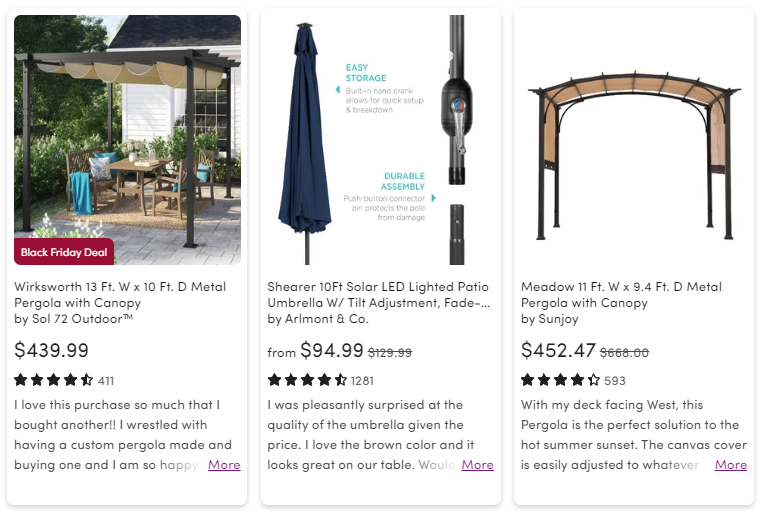Click the Wirksworth pergola star rating
Screen dimensions: 760x517
[54, 380]
